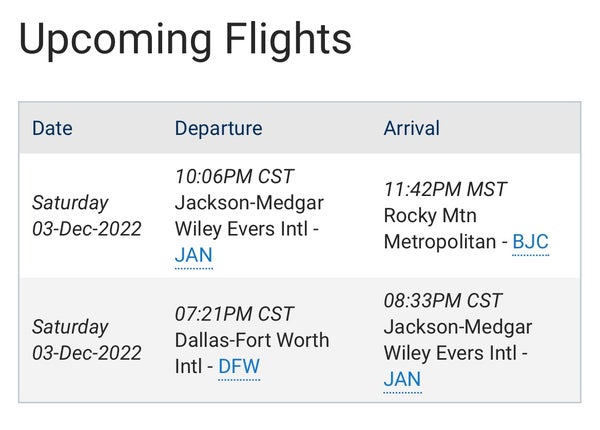Click the JAN link in first flight's departure

tap(193, 255)
